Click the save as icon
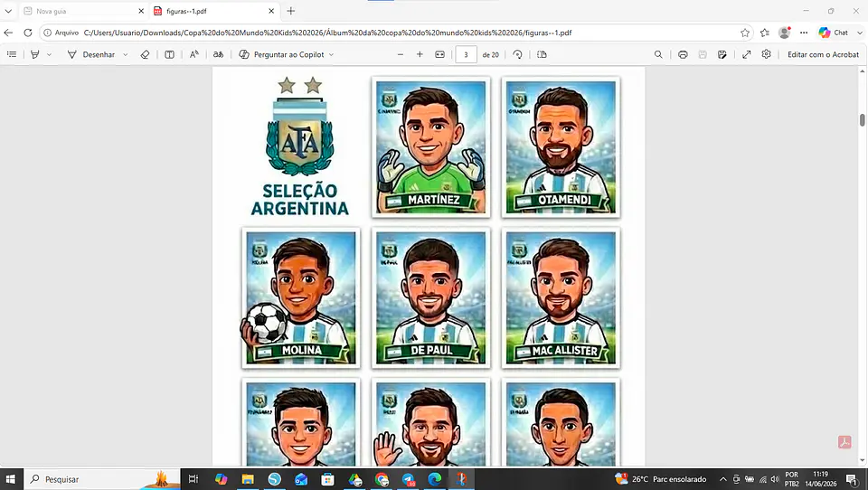This screenshot has height=490, width=868. pyautogui.click(x=722, y=54)
